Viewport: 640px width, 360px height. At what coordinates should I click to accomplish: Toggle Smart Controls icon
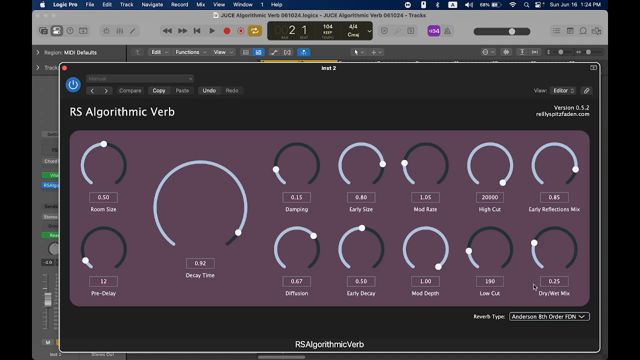107,31
